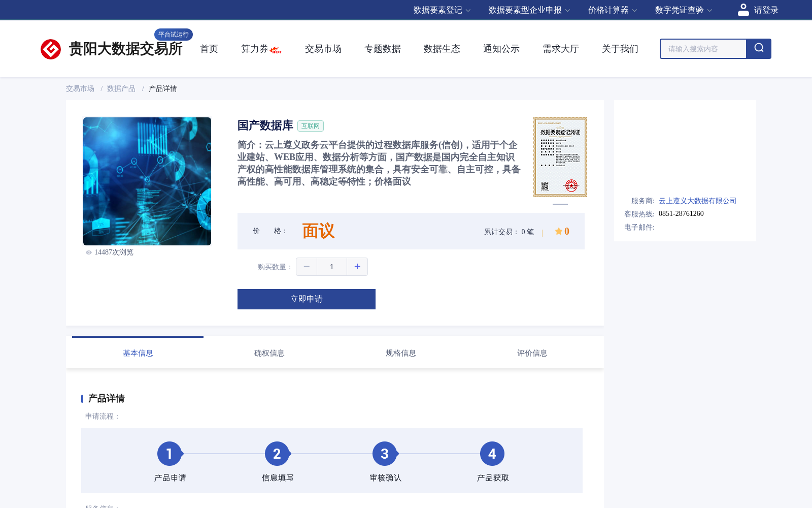Screen dimensions: 812x508
Task: Click the eye view-count icon
Action: 89,252
